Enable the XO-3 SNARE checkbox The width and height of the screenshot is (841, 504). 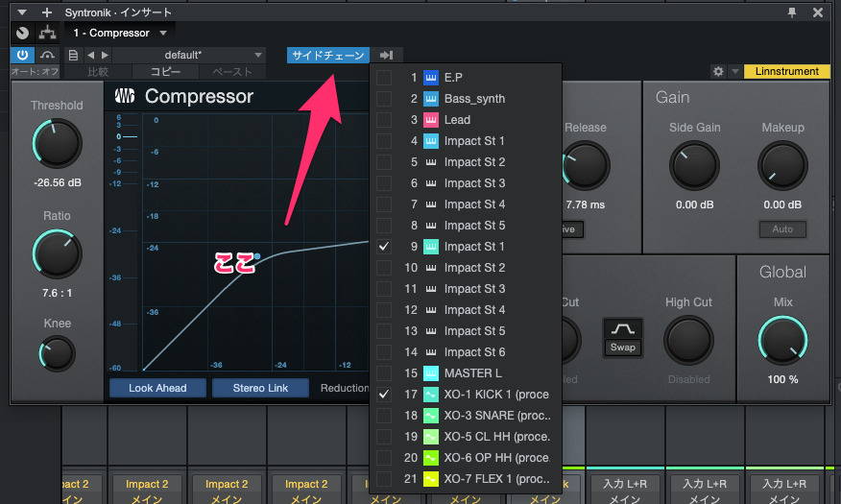coord(384,416)
